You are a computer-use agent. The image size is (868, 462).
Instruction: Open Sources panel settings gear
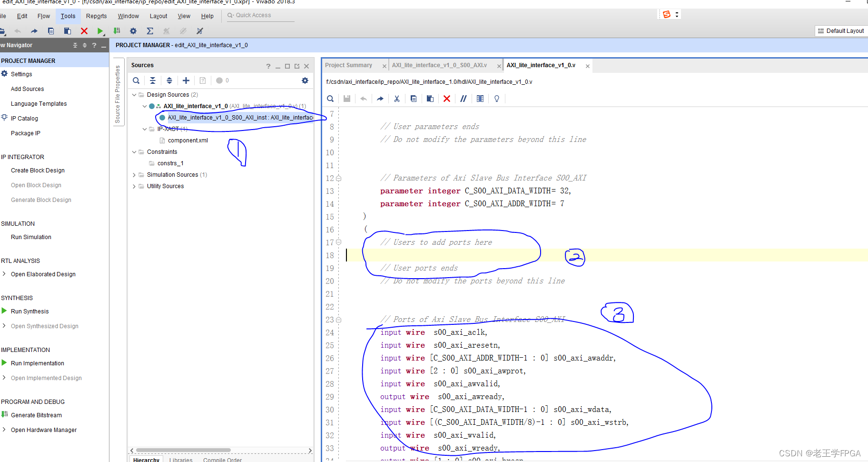tap(305, 80)
